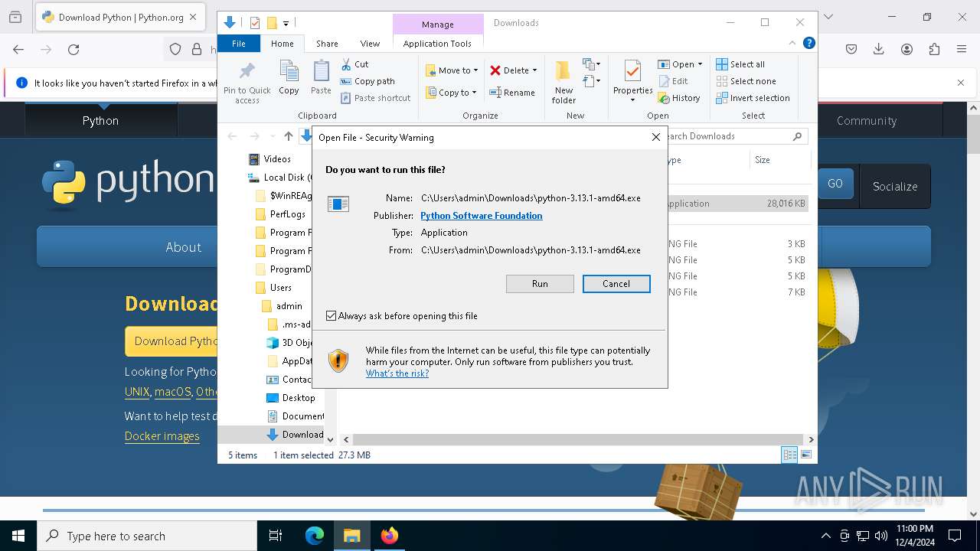Click the Firefox Extensions icon

click(934, 50)
